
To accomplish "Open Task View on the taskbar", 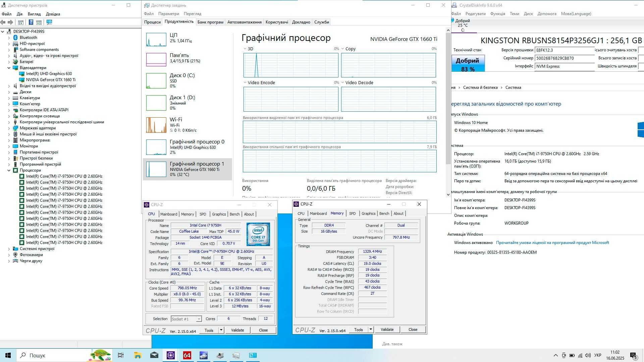I will click(121, 355).
